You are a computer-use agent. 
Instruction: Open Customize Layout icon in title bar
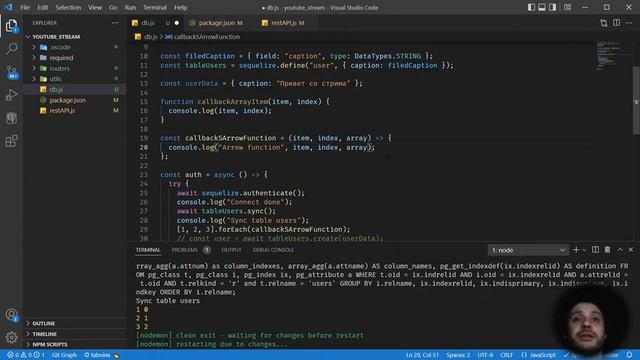[567, 7]
